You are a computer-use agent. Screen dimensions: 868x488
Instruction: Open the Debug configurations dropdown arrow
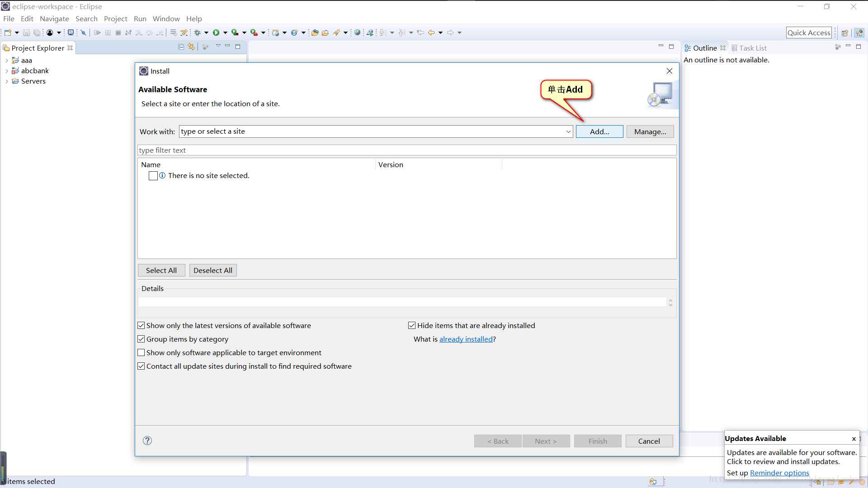[206, 33]
